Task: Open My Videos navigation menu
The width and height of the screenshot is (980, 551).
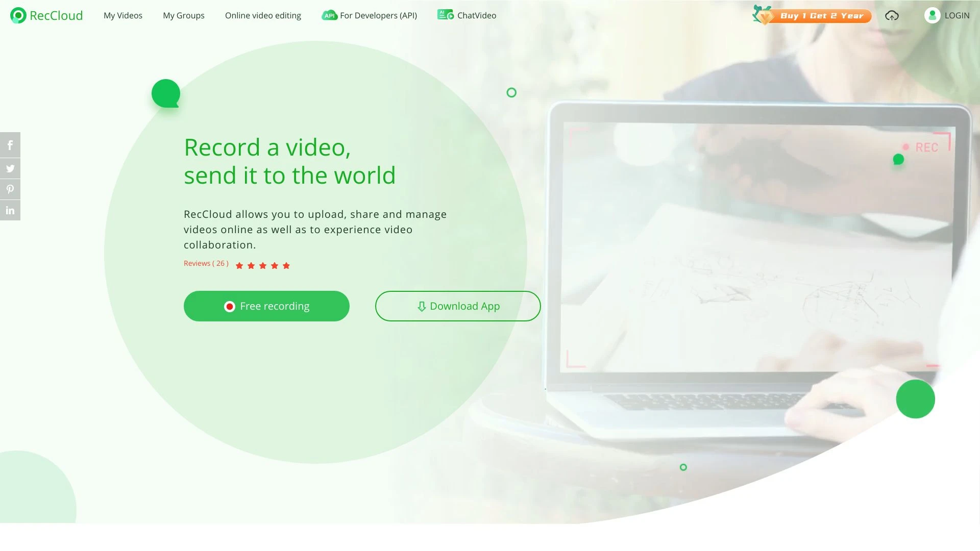Action: click(122, 15)
